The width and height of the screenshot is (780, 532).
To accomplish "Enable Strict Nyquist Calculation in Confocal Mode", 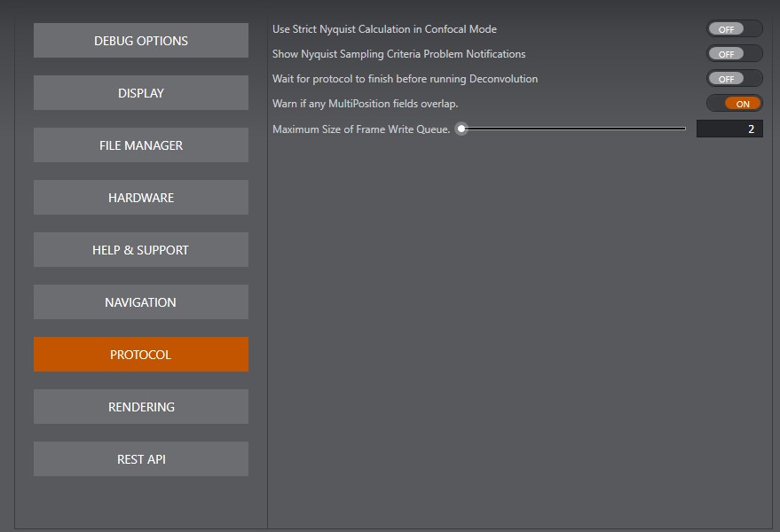I will coord(734,29).
